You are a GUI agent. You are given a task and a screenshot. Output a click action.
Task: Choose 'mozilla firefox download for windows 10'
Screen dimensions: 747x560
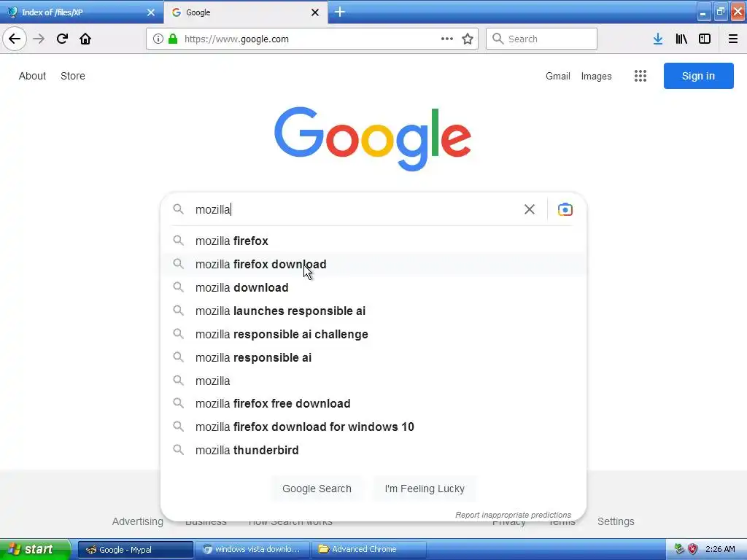pyautogui.click(x=373, y=427)
